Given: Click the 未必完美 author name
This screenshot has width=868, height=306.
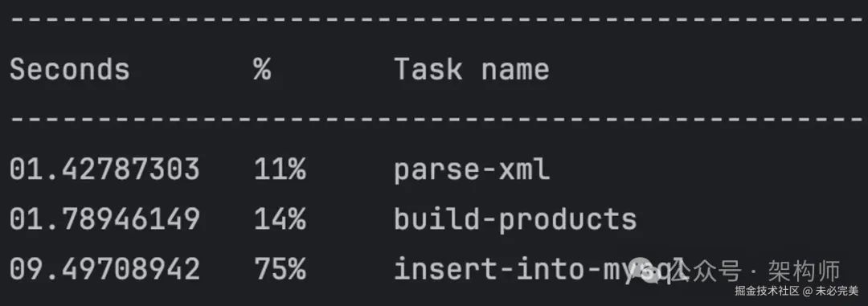Looking at the screenshot, I should tap(837, 291).
